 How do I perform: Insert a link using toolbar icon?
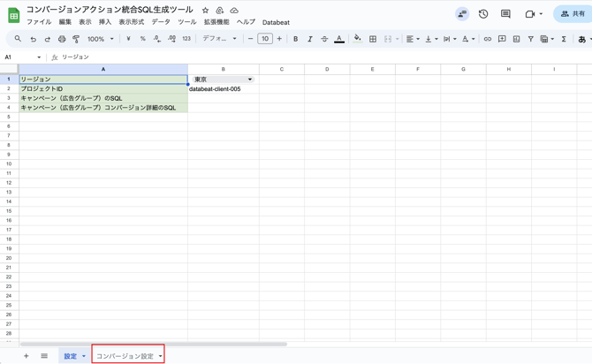tap(487, 39)
